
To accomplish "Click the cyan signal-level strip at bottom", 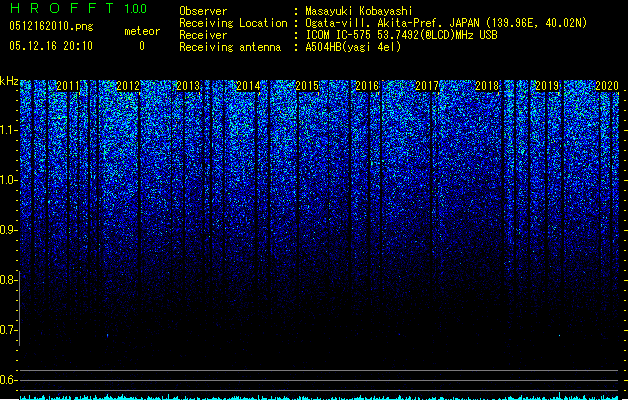I will coord(320,397).
